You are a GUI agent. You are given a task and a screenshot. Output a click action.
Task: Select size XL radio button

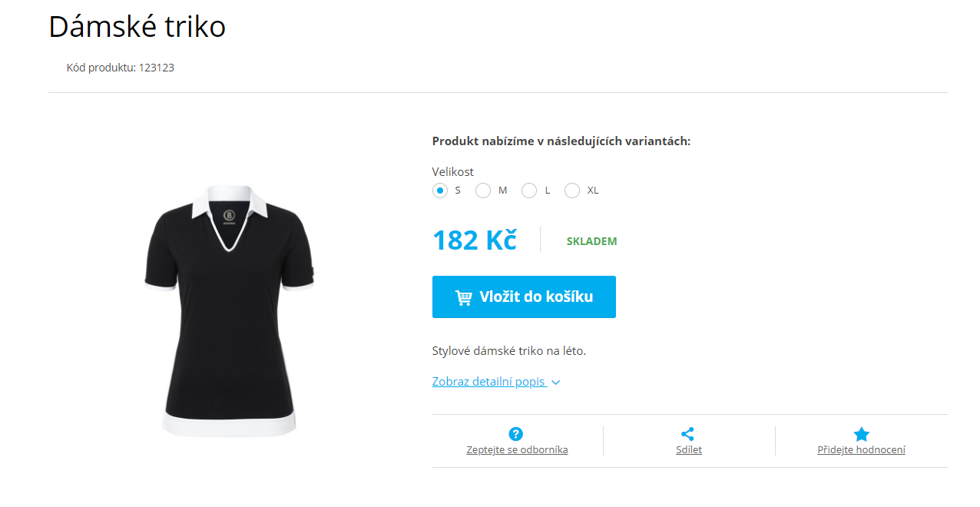point(572,191)
